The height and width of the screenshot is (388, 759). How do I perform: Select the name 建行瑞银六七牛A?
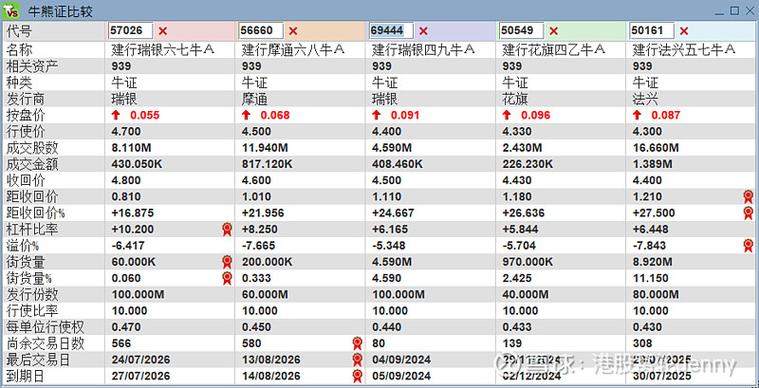tap(163, 49)
